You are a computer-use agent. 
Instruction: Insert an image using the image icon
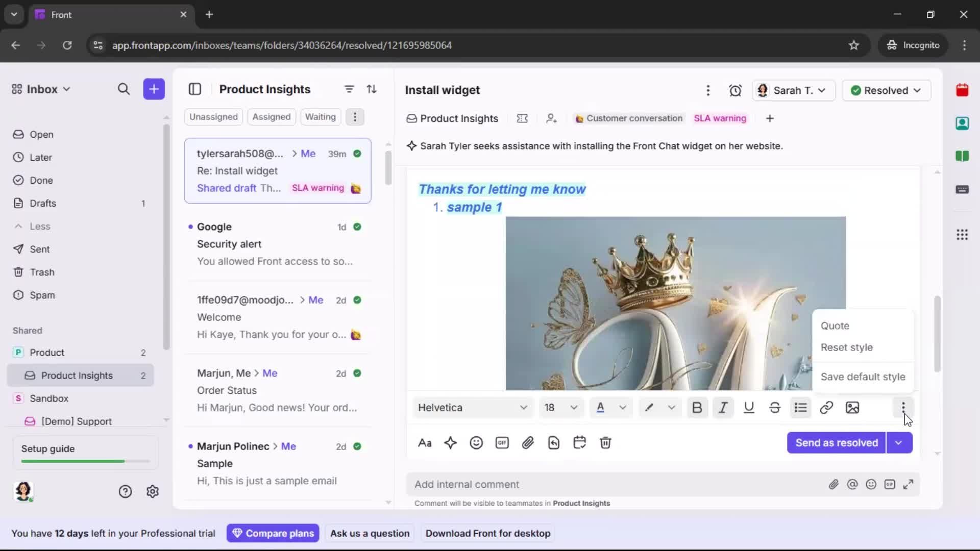[852, 408]
